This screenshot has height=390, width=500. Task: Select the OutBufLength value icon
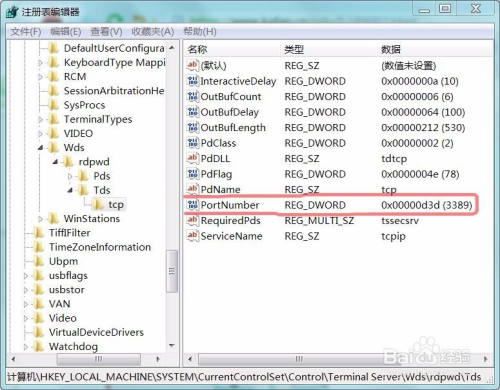click(x=193, y=127)
